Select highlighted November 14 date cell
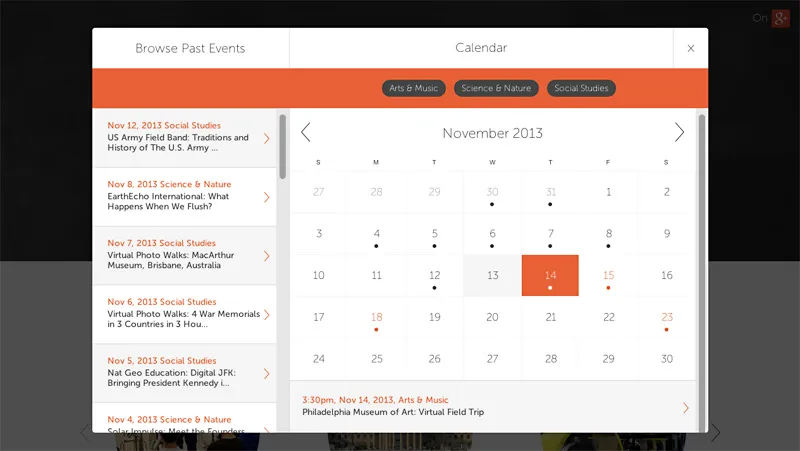 click(550, 276)
